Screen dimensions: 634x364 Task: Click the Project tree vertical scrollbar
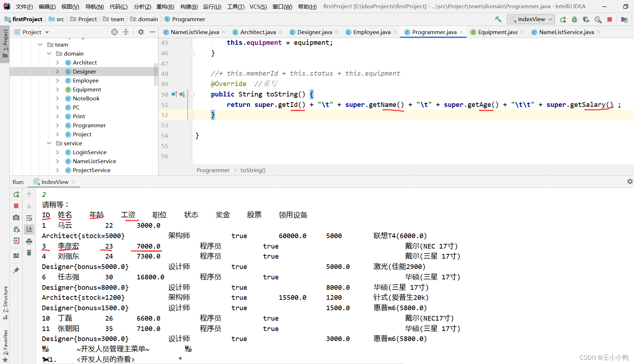pos(156,75)
